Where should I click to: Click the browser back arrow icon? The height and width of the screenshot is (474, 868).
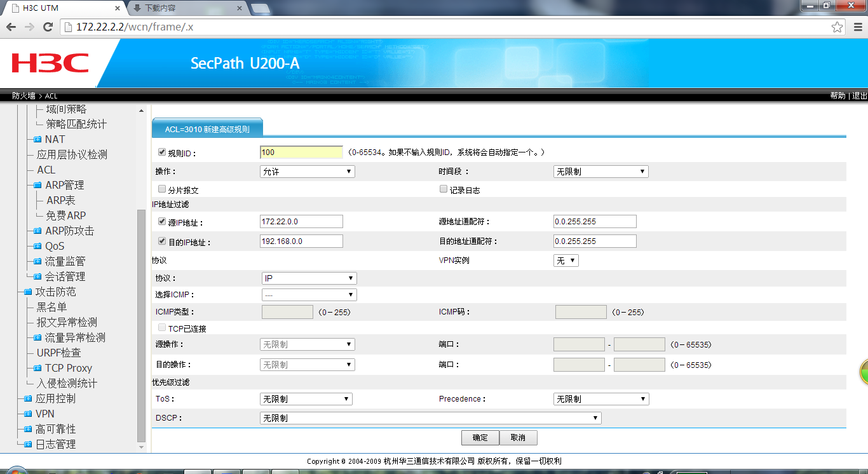[11, 27]
